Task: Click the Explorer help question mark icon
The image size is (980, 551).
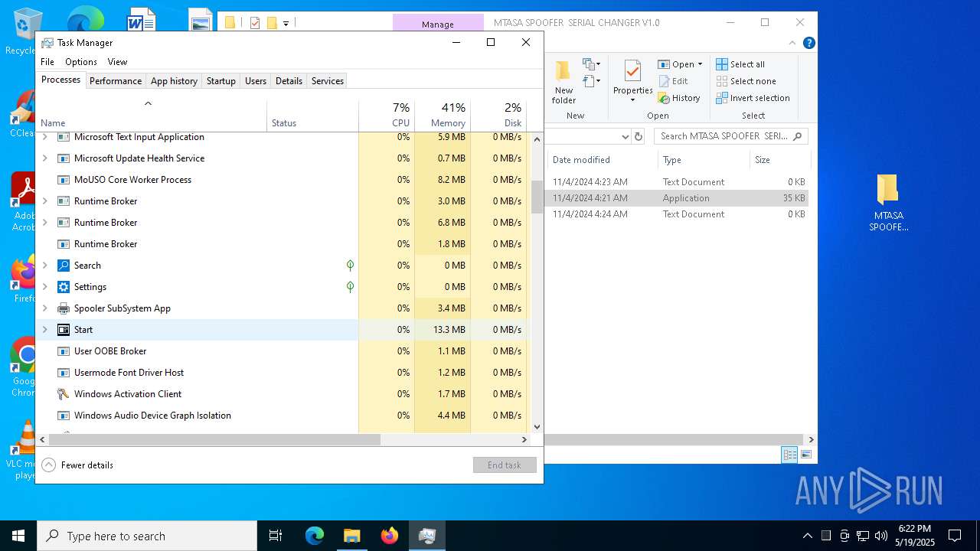Action: pos(808,43)
